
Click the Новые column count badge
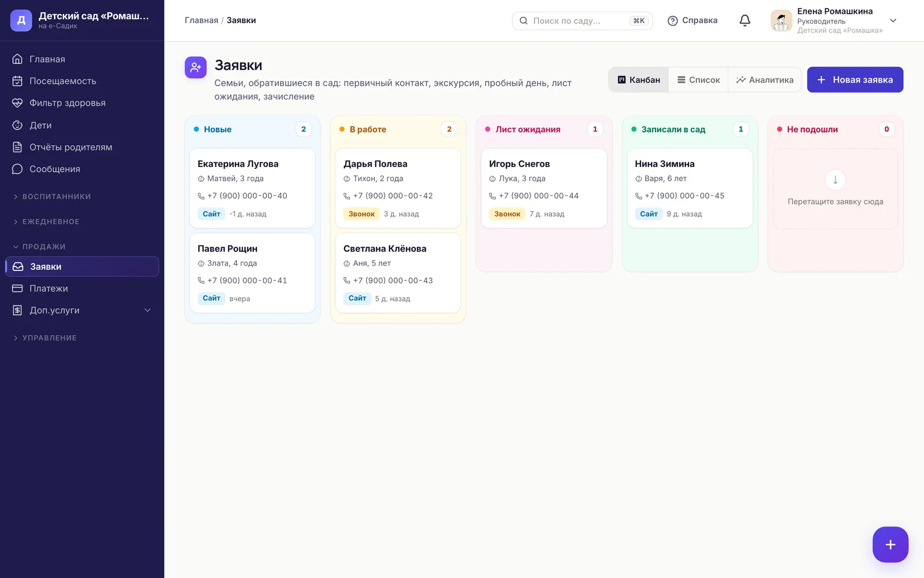coord(303,129)
